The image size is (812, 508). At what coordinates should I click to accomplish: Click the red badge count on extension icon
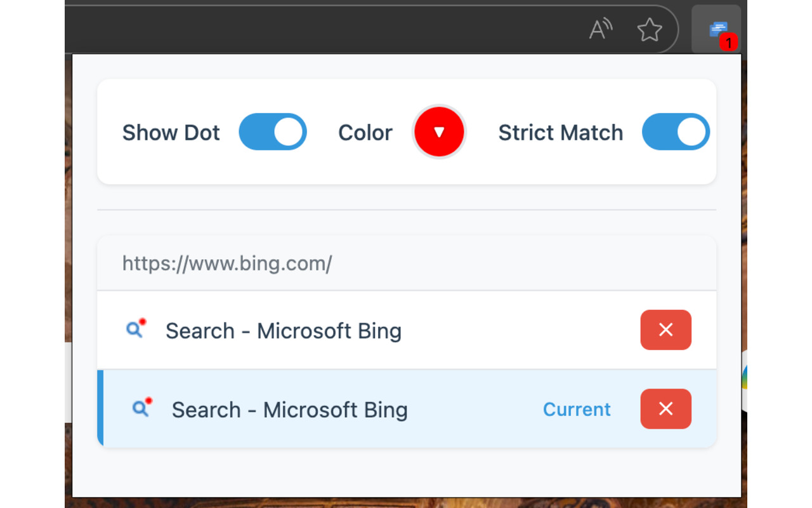729,43
